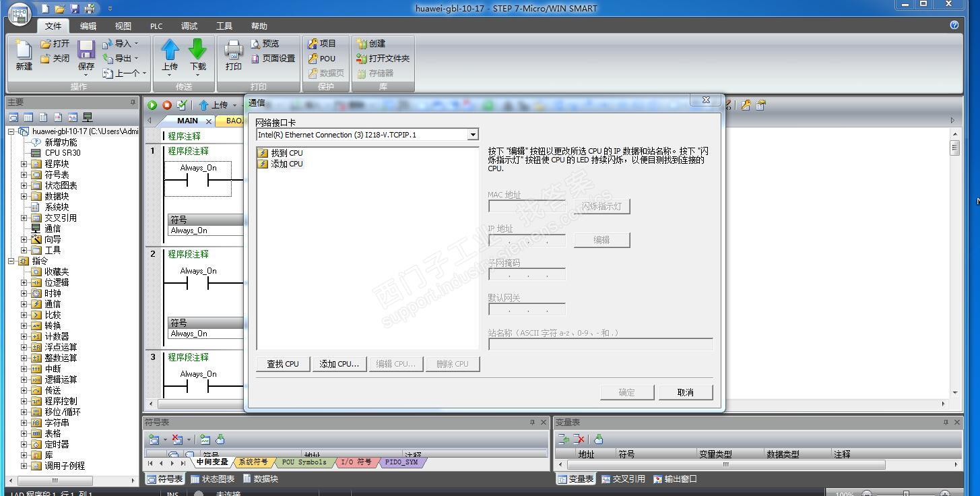Close the MAIN tab with its X
Viewport: 980px width, 496px height.
coord(209,121)
